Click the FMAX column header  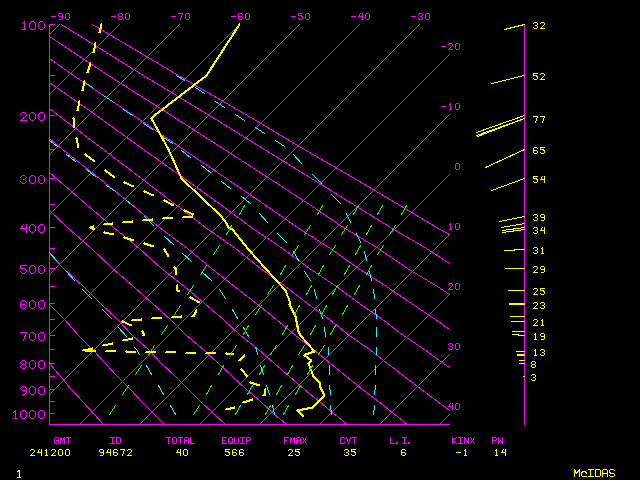(x=294, y=440)
